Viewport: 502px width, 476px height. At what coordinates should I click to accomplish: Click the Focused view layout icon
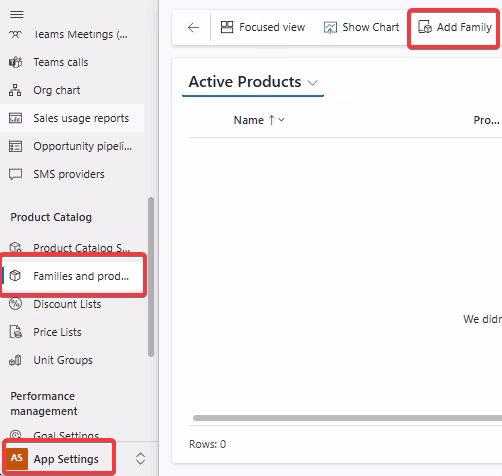point(227,27)
